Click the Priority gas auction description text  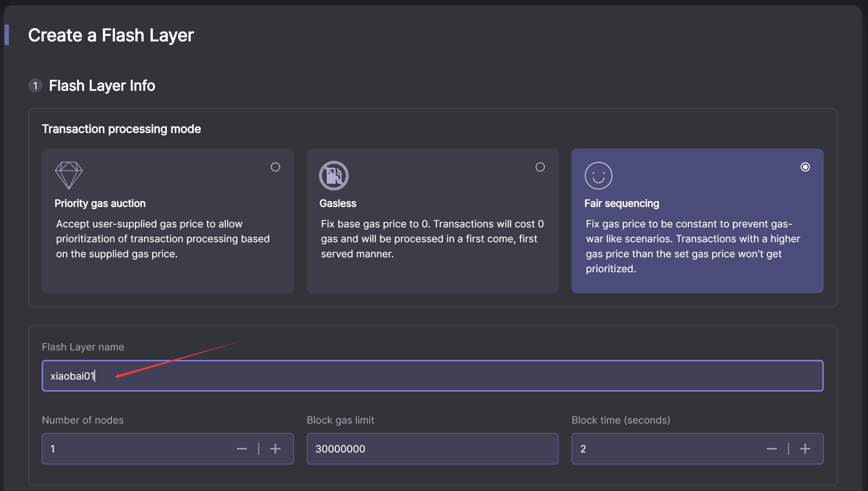pyautogui.click(x=163, y=239)
